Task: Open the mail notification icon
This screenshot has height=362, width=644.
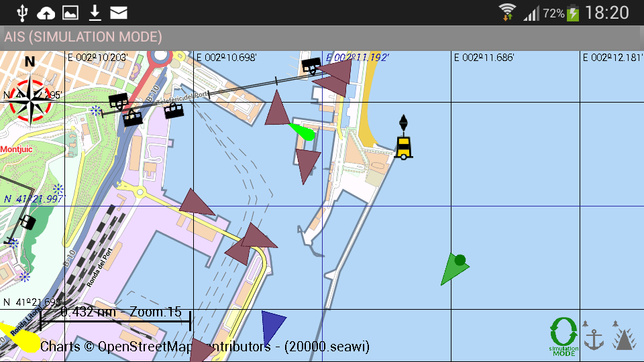Action: pyautogui.click(x=119, y=13)
